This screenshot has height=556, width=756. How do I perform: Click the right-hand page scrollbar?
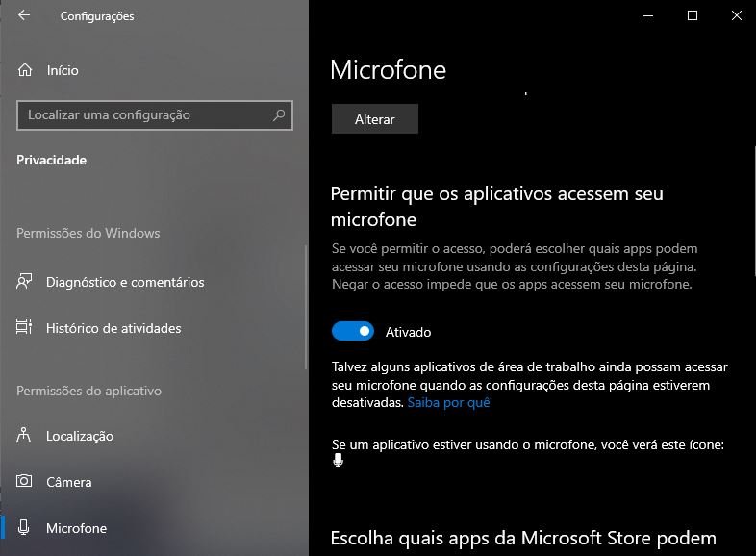[754, 210]
